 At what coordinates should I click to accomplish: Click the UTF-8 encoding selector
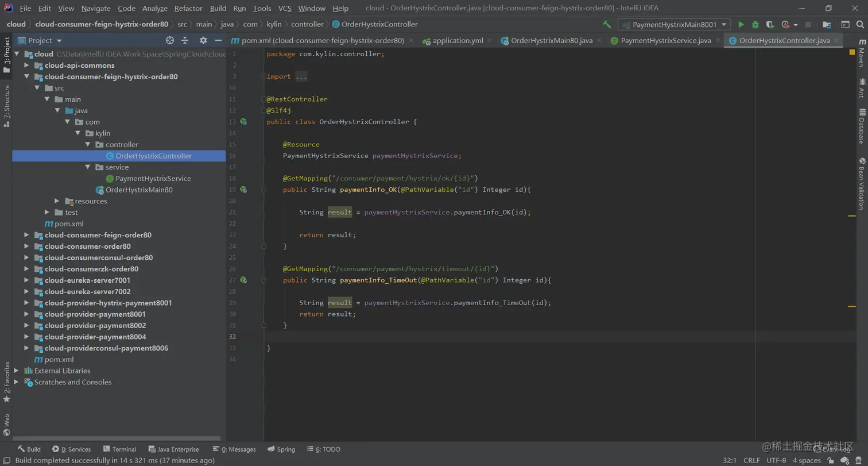(x=776, y=460)
